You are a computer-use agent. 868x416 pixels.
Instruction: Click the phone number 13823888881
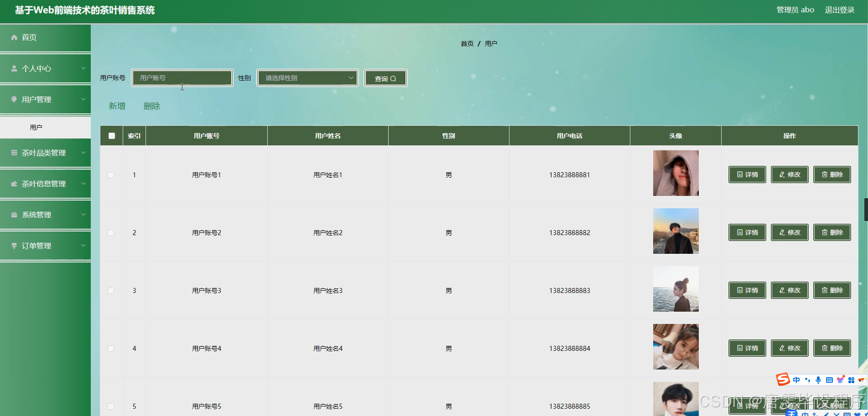point(569,175)
